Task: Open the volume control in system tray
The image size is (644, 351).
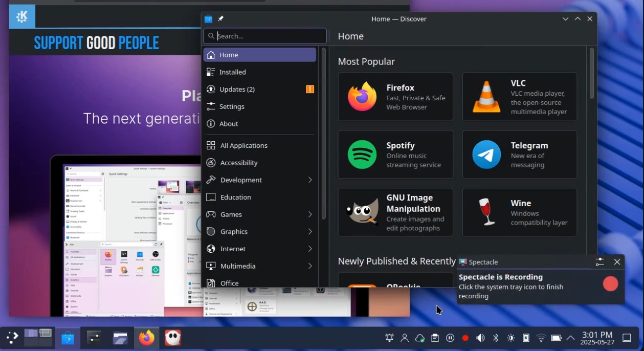Action: tap(480, 337)
